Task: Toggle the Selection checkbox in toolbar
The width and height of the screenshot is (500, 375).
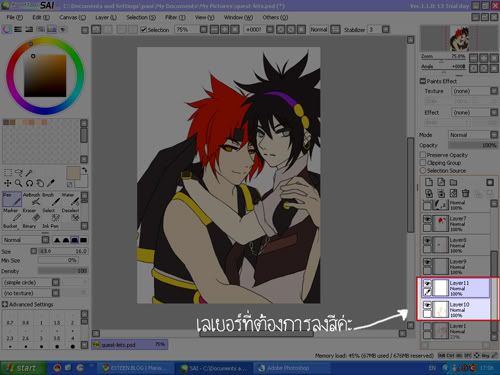Action: coord(143,29)
